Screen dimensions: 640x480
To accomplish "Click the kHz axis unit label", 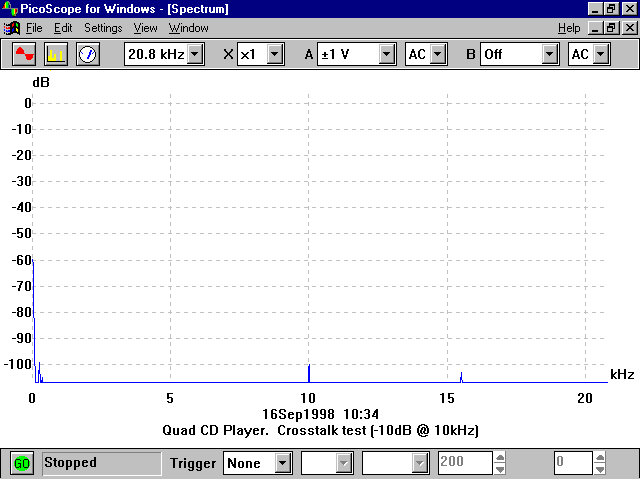I will click(x=622, y=374).
